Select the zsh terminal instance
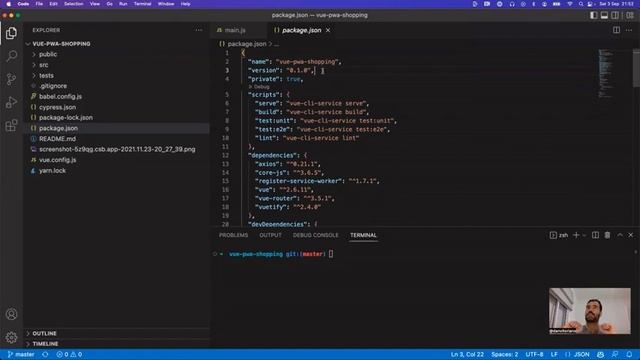The width and height of the screenshot is (640, 360). click(559, 235)
